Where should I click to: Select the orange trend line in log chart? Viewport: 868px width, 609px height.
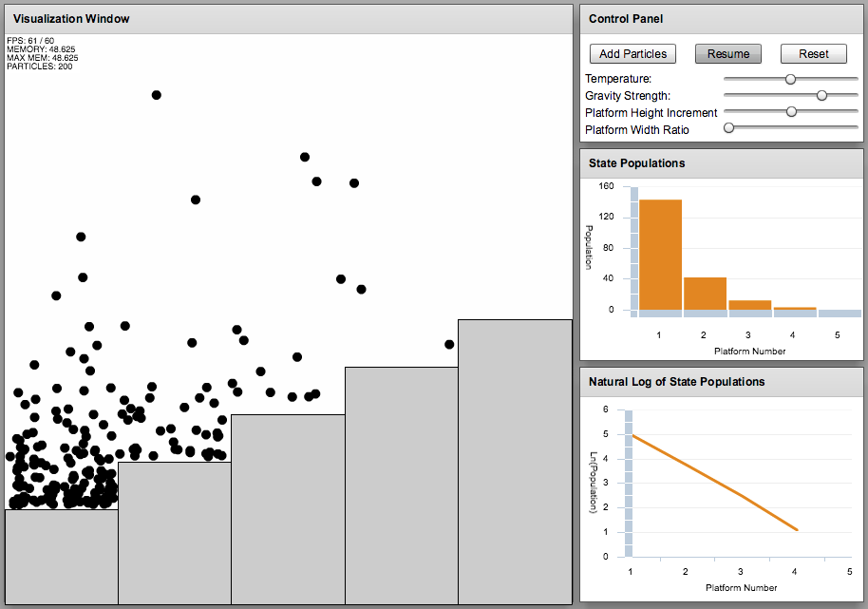pos(712,480)
